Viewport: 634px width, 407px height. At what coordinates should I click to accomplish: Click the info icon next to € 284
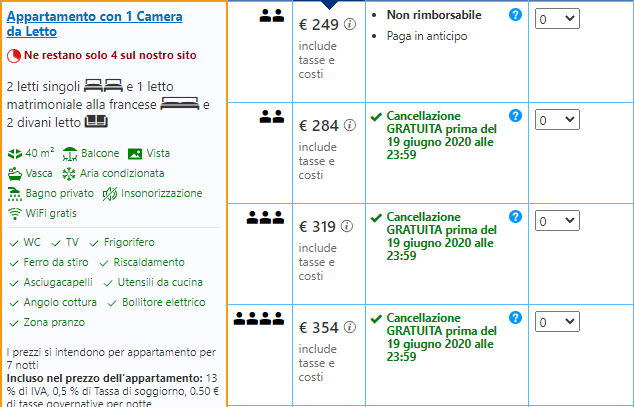click(x=350, y=126)
